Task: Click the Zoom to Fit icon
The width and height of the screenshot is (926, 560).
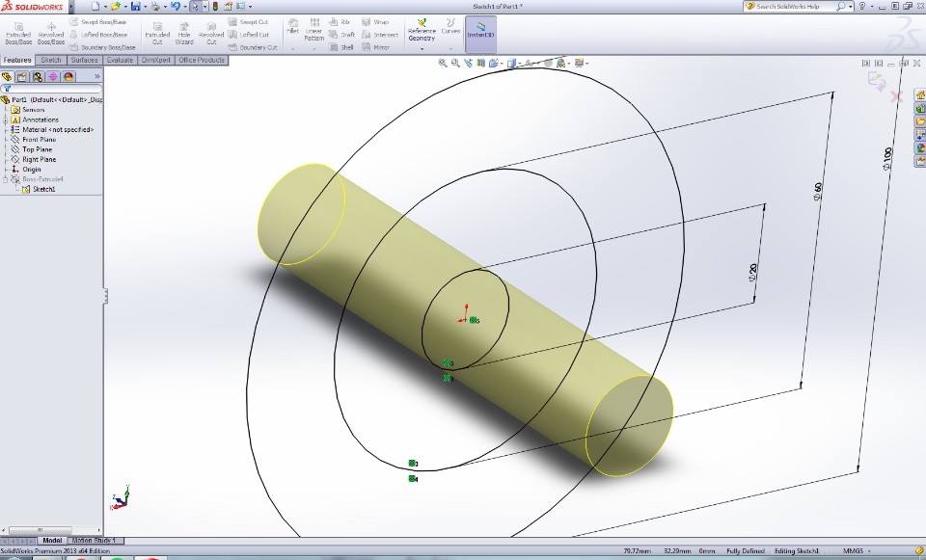Action: [x=443, y=63]
